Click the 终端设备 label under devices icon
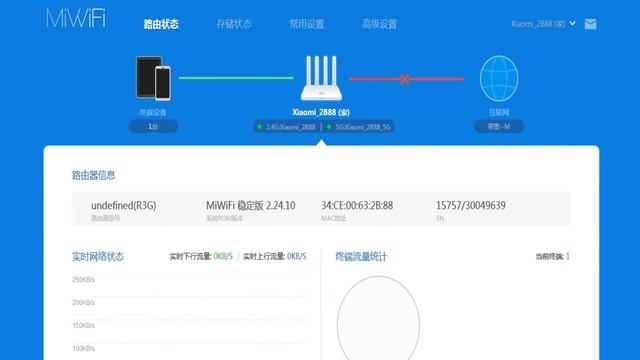Image resolution: width=640 pixels, height=360 pixels. pyautogui.click(x=153, y=112)
